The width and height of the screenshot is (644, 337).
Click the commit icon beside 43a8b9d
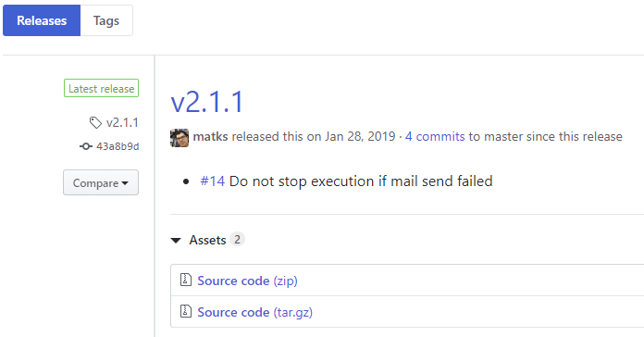[86, 146]
